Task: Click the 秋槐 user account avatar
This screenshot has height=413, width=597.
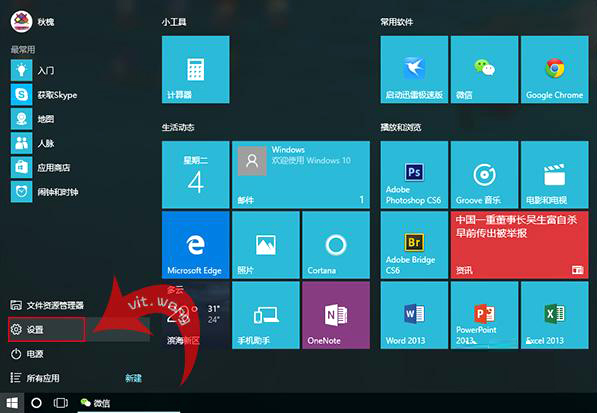Action: point(21,22)
